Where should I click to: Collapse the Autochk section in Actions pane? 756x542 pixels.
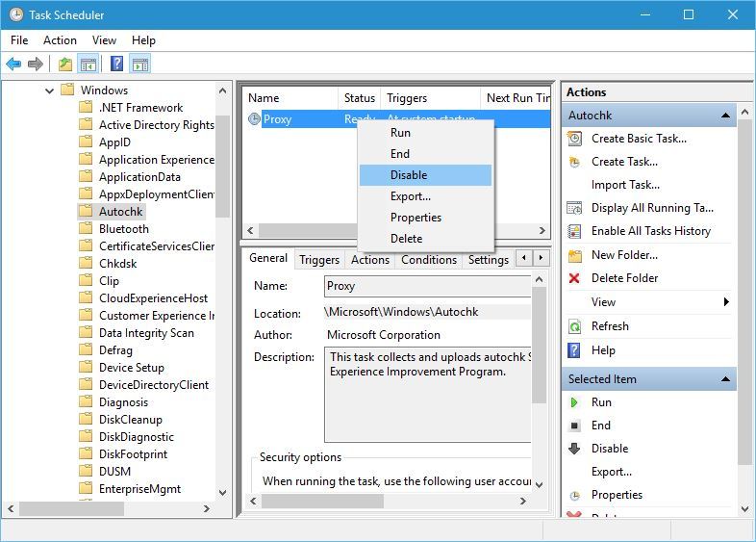tap(725, 116)
